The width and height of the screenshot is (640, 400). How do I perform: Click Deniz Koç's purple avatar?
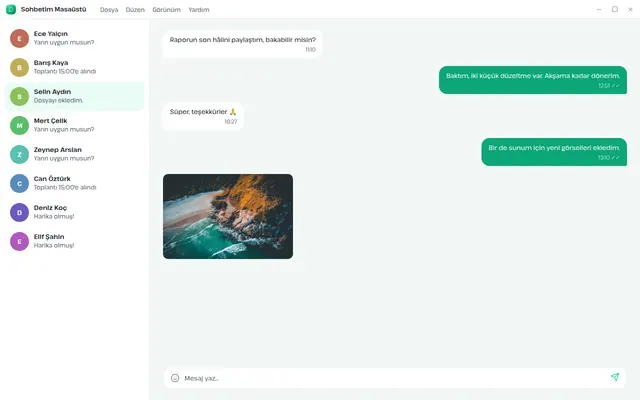pos(19,212)
